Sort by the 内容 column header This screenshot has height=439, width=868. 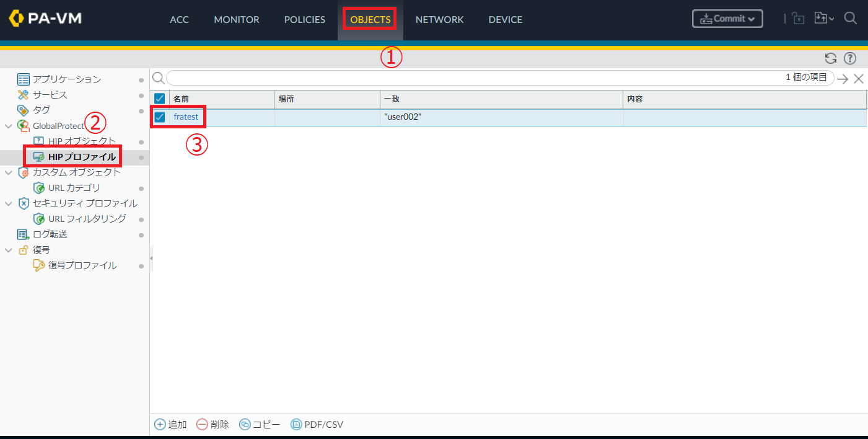(x=745, y=99)
